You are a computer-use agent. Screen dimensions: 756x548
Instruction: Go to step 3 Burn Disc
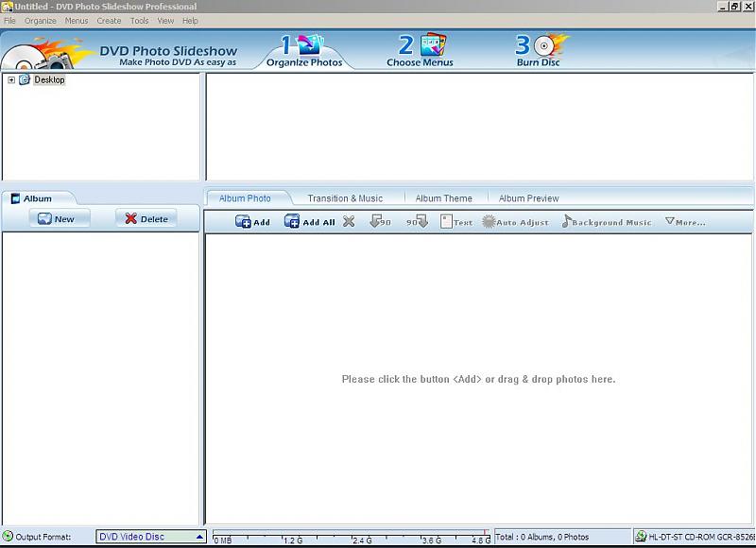541,50
